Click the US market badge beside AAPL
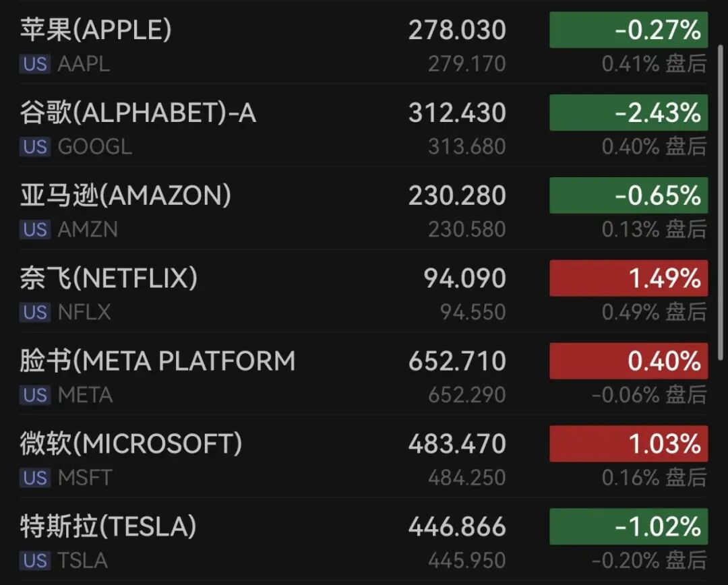The image size is (728, 585). click(35, 64)
